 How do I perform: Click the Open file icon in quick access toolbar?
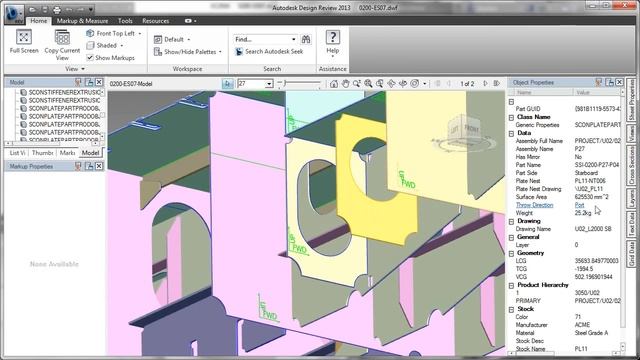pos(33,9)
